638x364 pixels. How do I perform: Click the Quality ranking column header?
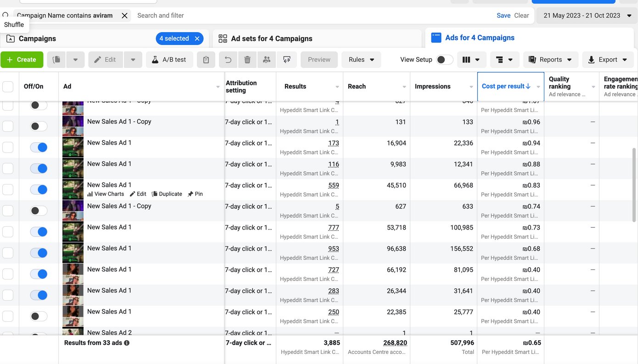point(571,86)
